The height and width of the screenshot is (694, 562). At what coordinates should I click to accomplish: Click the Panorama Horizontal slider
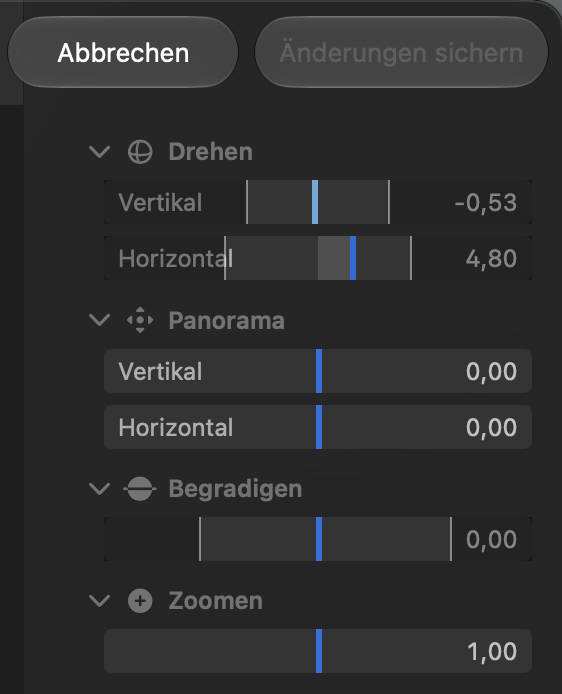point(318,427)
